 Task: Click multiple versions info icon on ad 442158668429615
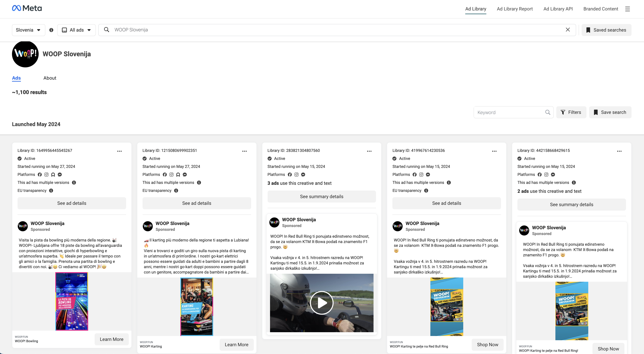[574, 183]
